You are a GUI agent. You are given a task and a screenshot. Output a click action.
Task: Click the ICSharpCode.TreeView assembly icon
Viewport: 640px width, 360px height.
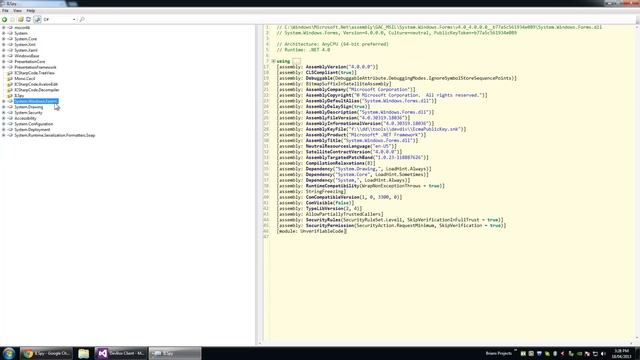coord(10,73)
